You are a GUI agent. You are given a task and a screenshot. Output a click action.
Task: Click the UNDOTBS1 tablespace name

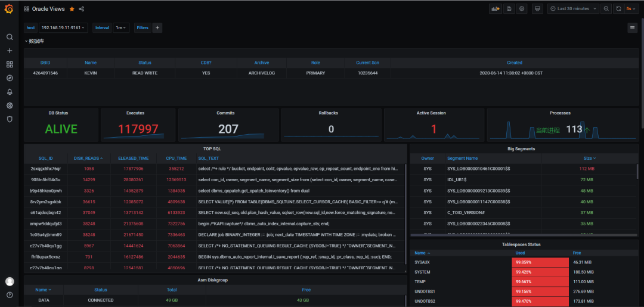[x=425, y=292]
